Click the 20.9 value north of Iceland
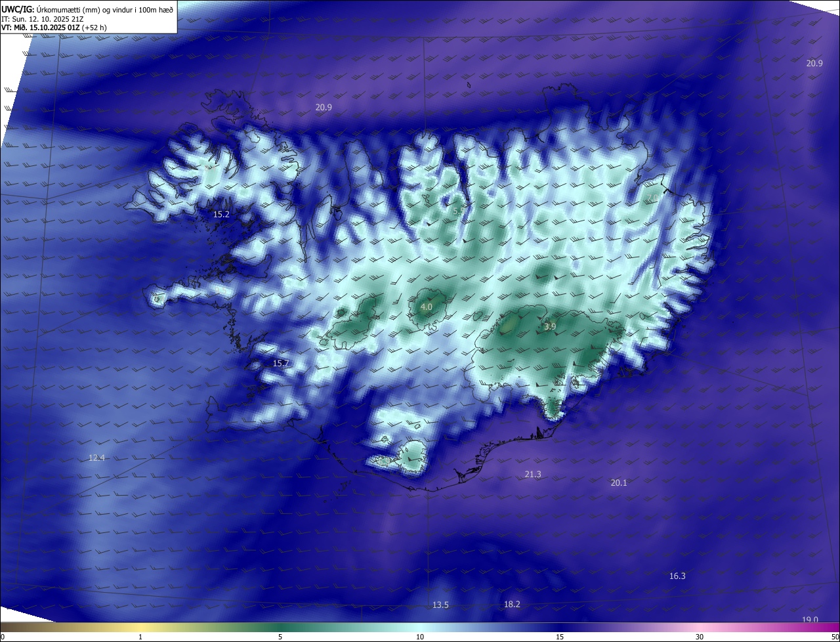The image size is (840, 642). pyautogui.click(x=324, y=107)
